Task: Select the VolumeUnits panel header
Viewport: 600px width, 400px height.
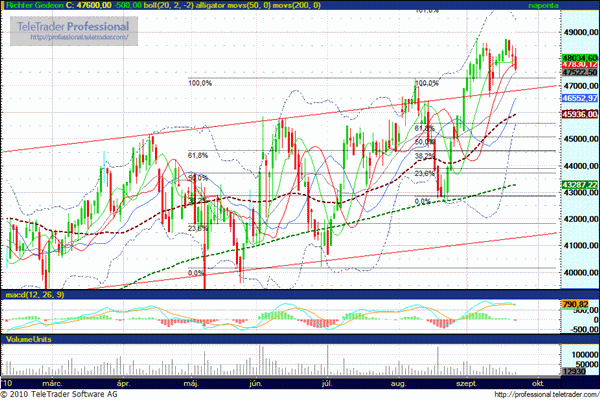Action: pyautogui.click(x=26, y=340)
